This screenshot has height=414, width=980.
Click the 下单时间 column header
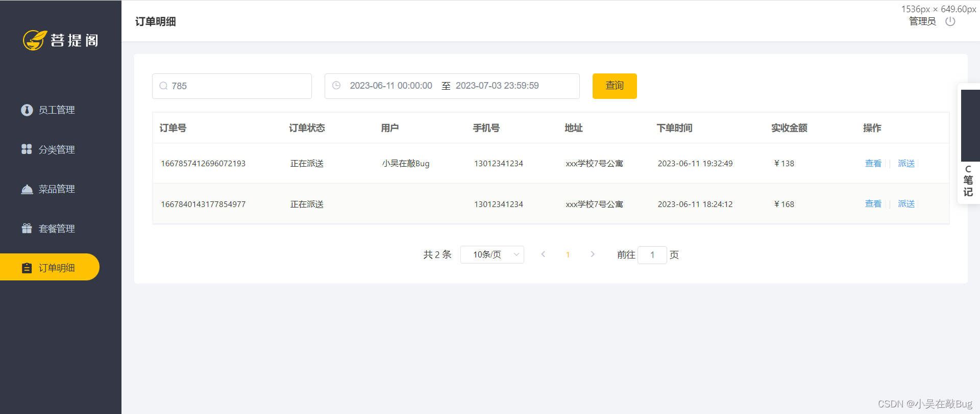pos(674,128)
